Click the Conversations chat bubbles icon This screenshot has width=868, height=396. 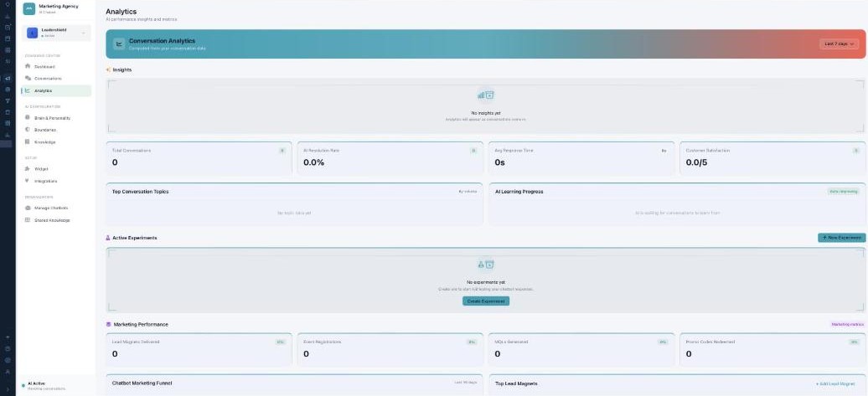[x=28, y=79]
